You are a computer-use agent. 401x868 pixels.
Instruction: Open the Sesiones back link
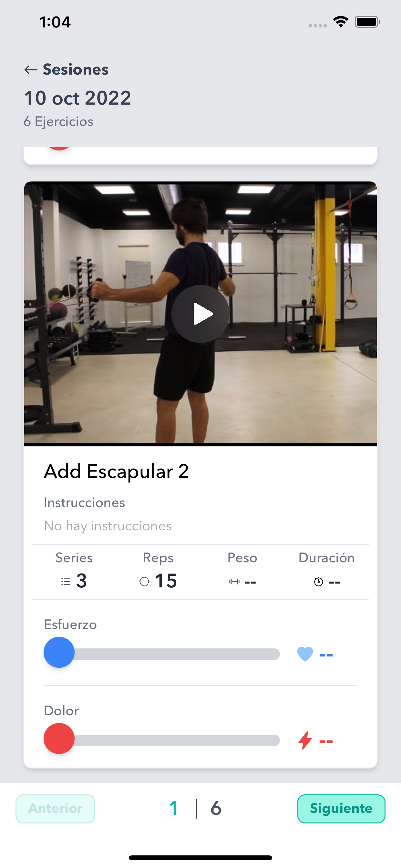pyautogui.click(x=76, y=69)
